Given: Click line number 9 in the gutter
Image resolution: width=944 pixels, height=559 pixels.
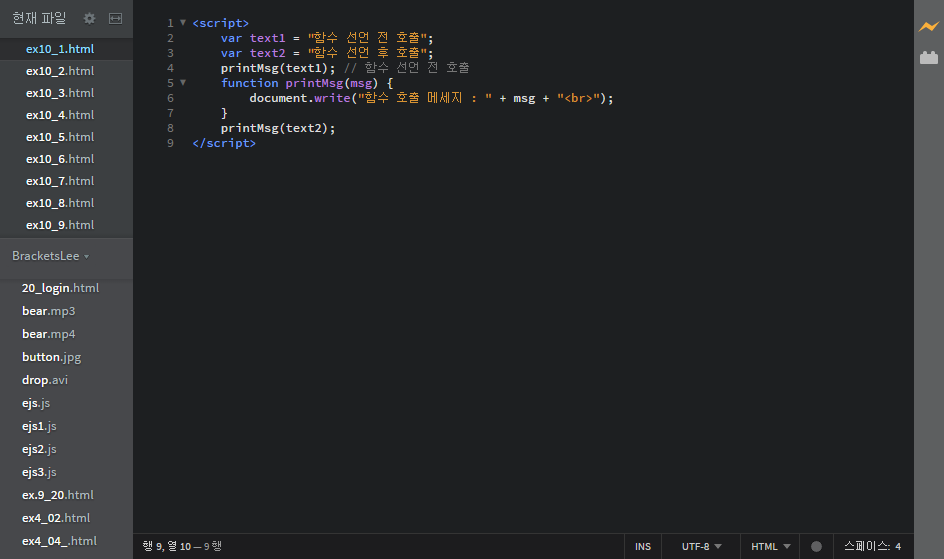Looking at the screenshot, I should coord(170,143).
